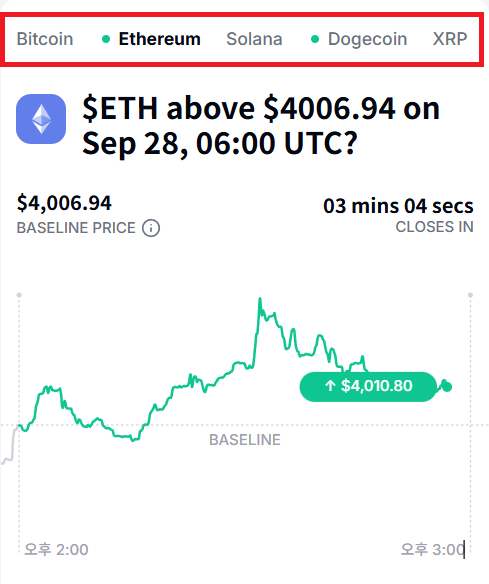Go to the XRP tab
489x584 pixels.
(x=450, y=39)
